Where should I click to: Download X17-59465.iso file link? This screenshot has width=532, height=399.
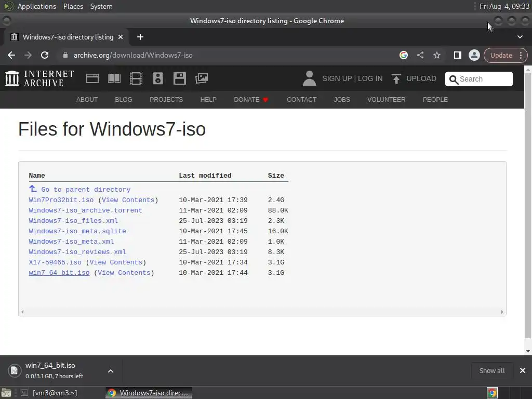click(x=55, y=262)
